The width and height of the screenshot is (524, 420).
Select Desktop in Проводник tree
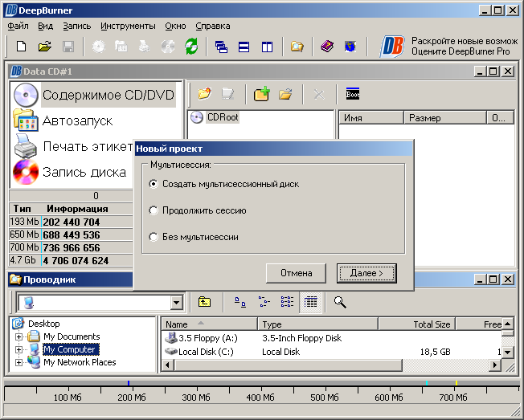pos(43,324)
